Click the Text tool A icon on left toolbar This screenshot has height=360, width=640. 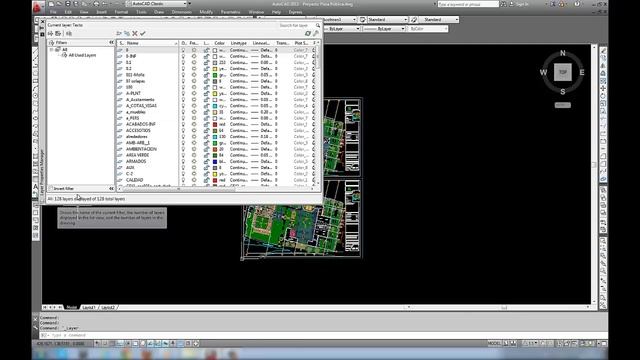click(x=36, y=187)
